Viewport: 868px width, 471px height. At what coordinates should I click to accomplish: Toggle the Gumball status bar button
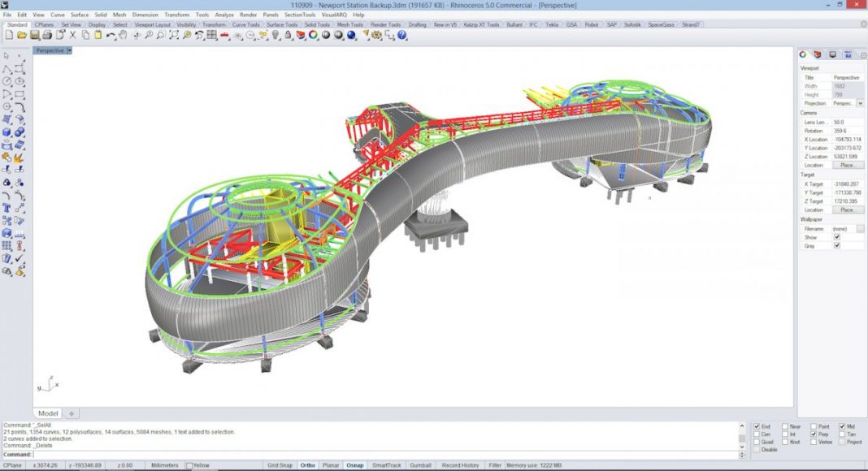(x=420, y=465)
